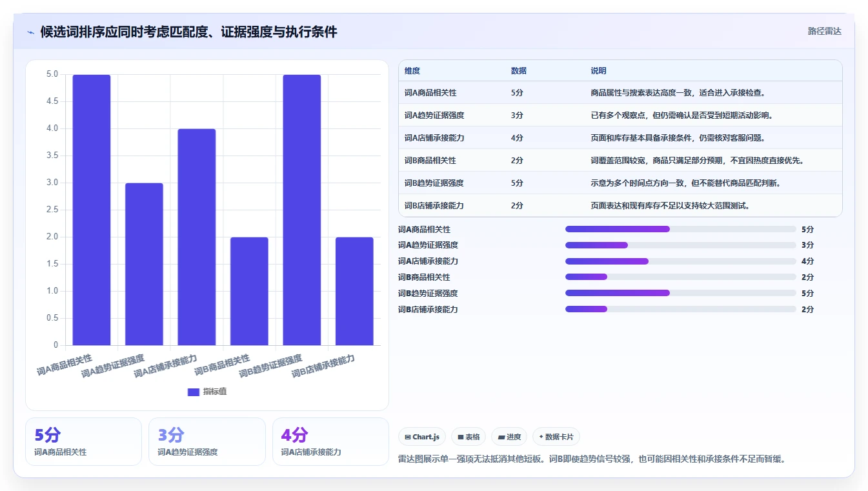Select the 词B趋势证据强度 table row name
868x491 pixels.
click(434, 183)
